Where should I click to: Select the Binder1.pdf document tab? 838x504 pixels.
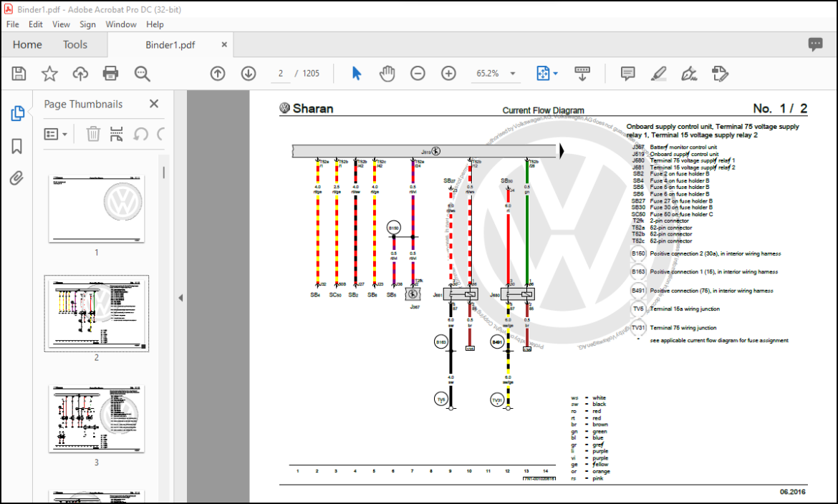point(170,45)
